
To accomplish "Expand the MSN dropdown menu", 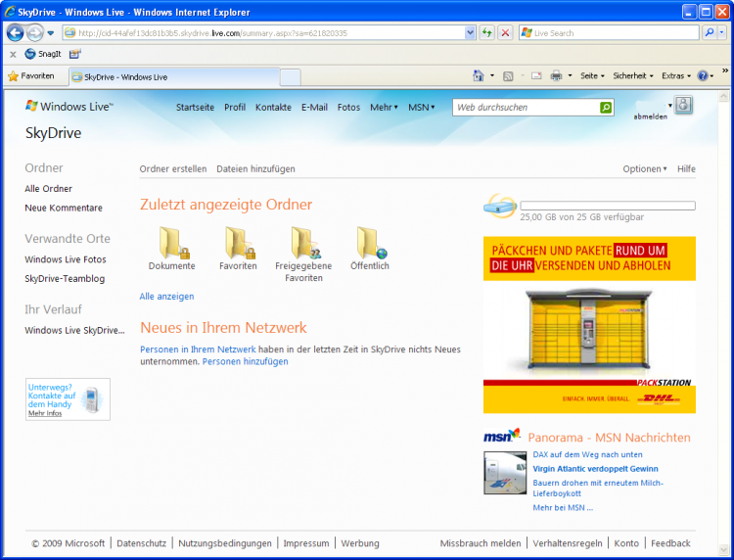I will [422, 108].
